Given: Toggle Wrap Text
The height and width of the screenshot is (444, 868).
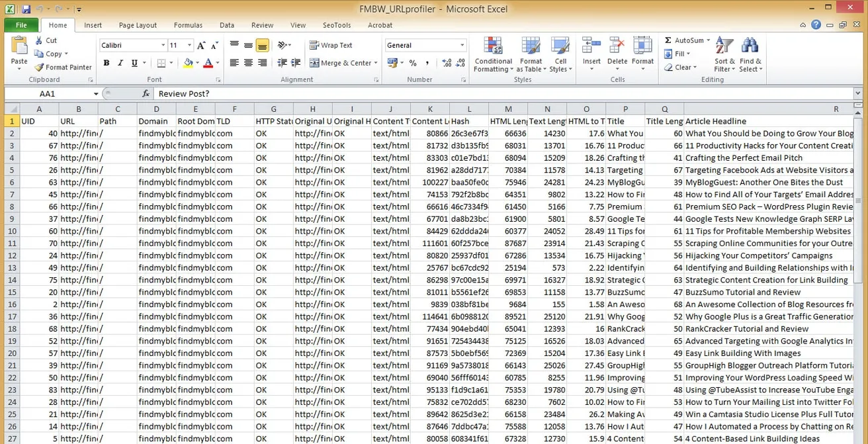Looking at the screenshot, I should pos(331,45).
